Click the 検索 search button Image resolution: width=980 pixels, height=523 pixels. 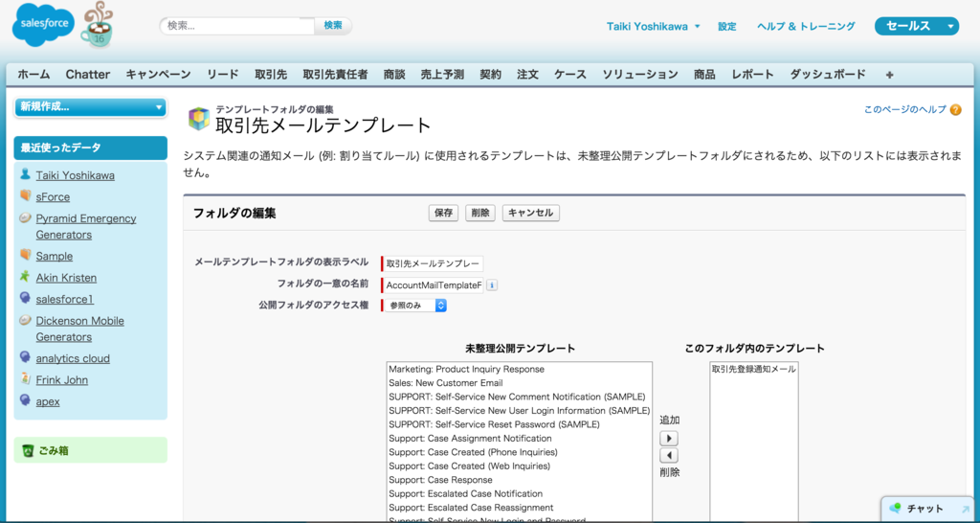333,26
